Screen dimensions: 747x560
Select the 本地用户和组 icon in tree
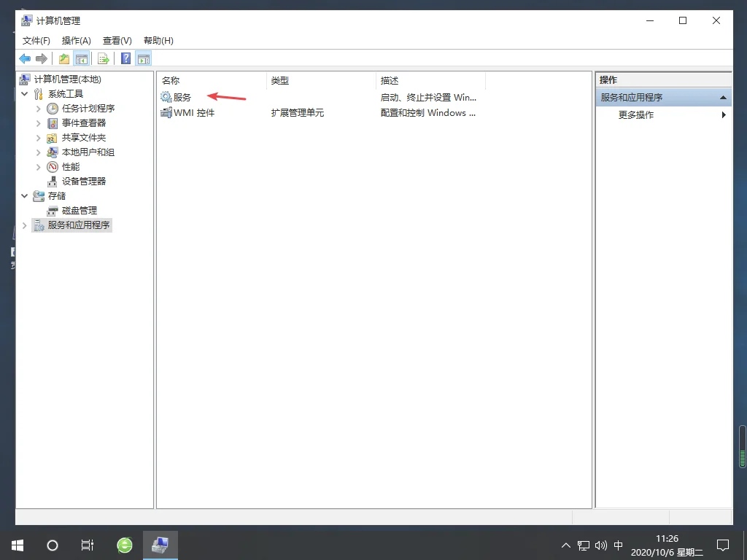(53, 152)
